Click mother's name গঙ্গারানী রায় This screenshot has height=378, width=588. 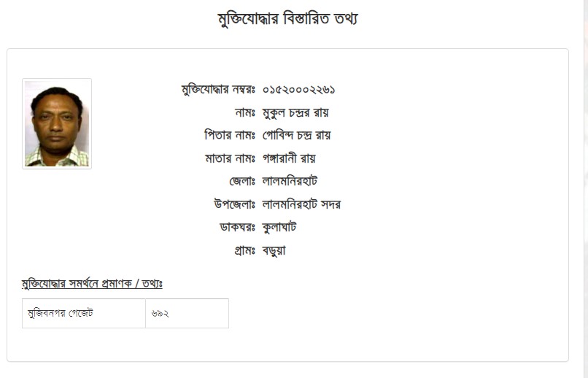pos(289,158)
